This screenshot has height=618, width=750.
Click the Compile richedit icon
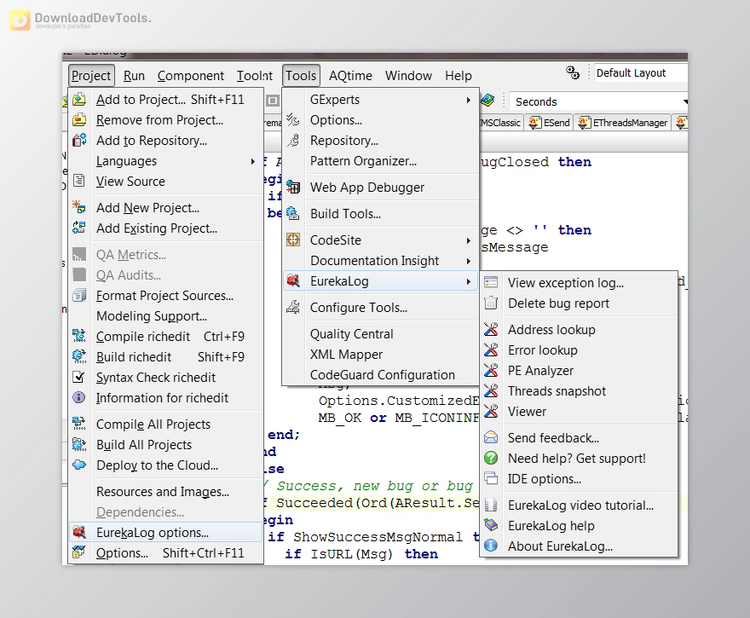coord(79,336)
